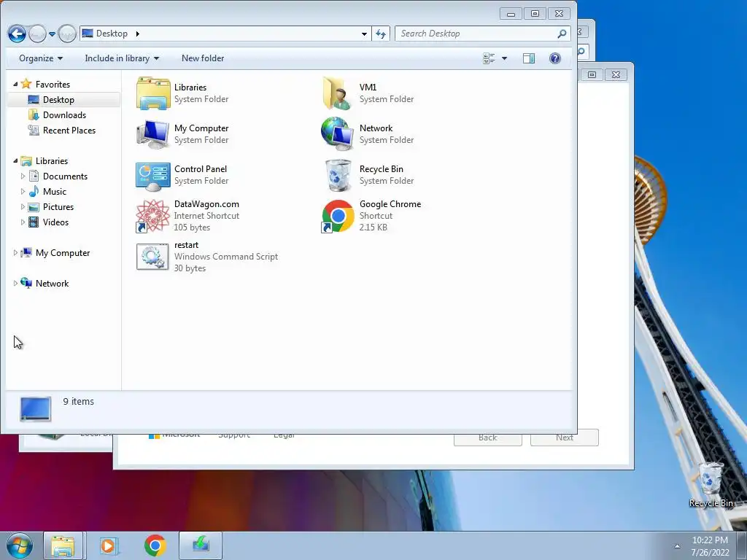747x560 pixels.
Task: Select the My Computer icon in file list
Action: pos(153,134)
